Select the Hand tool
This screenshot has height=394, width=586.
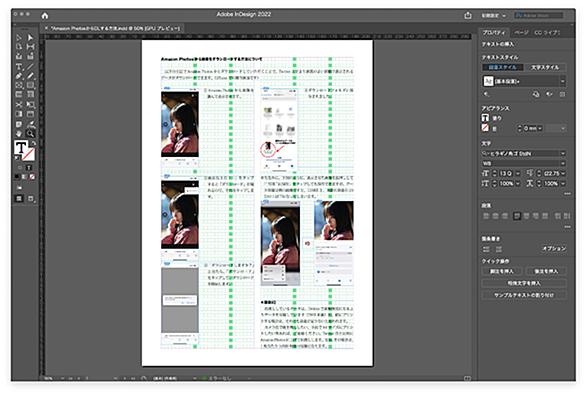point(19,133)
